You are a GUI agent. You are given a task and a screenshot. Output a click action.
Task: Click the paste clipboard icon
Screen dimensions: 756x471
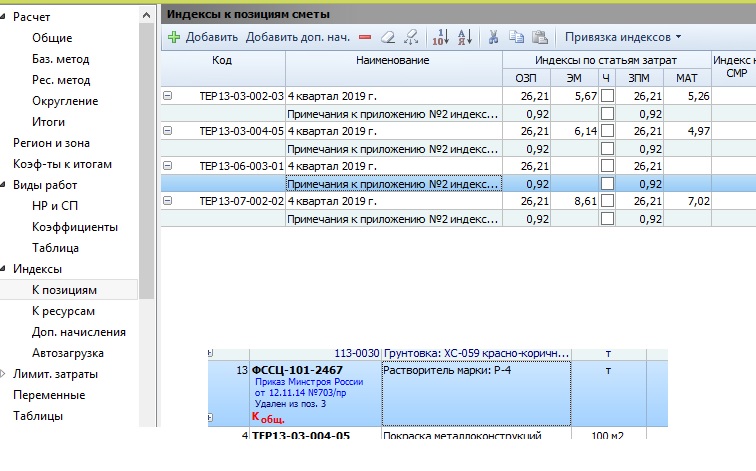[x=540, y=37]
